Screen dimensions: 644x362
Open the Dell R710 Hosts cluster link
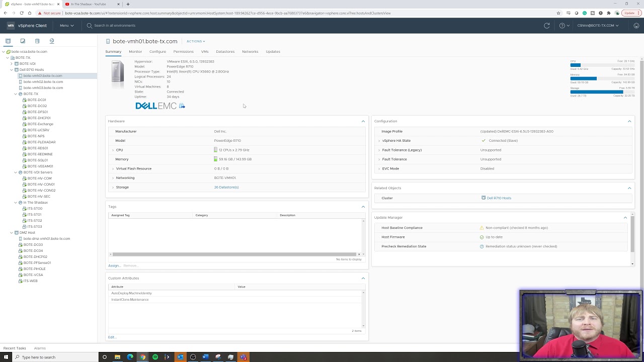[499, 198]
